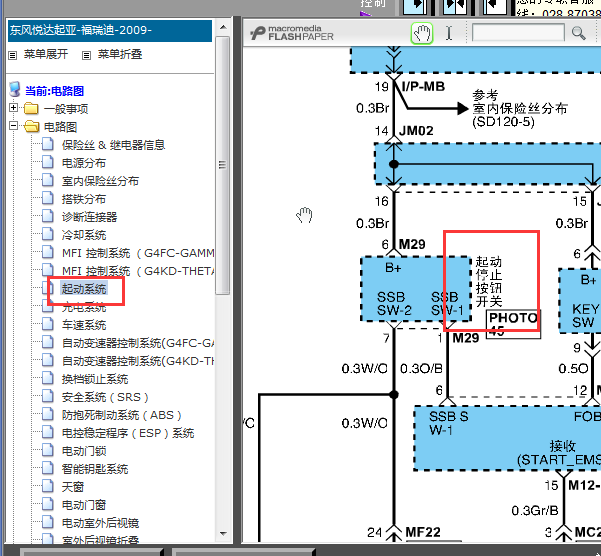This screenshot has width=601, height=556.
Task: Click the 电源分布 page icon
Action: pyautogui.click(x=48, y=163)
